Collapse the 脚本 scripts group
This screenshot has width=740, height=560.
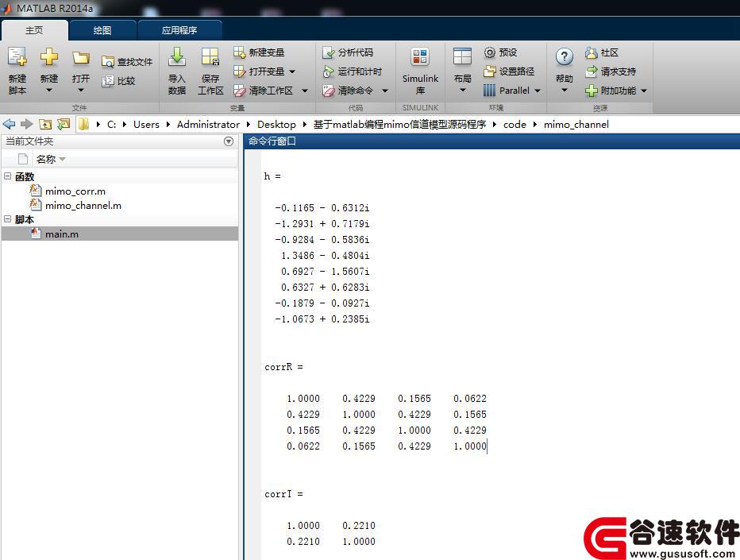tap(8, 219)
